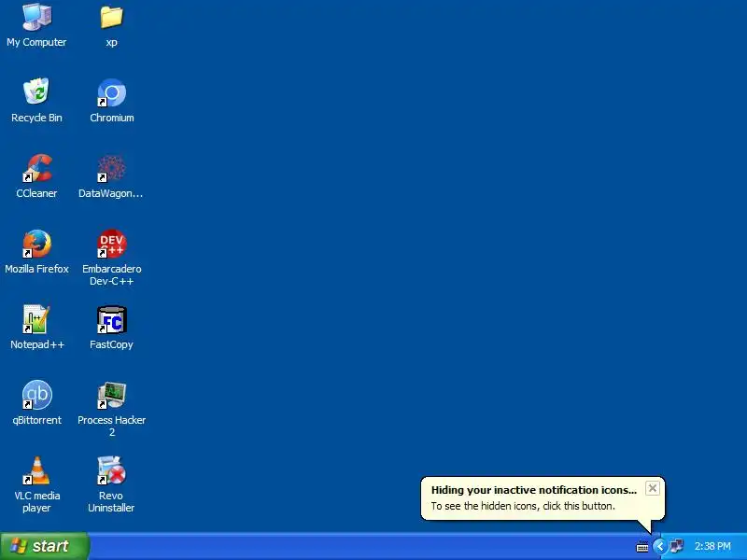Image resolution: width=747 pixels, height=560 pixels.
Task: Select the Chromium shortcut icon
Action: [x=111, y=92]
